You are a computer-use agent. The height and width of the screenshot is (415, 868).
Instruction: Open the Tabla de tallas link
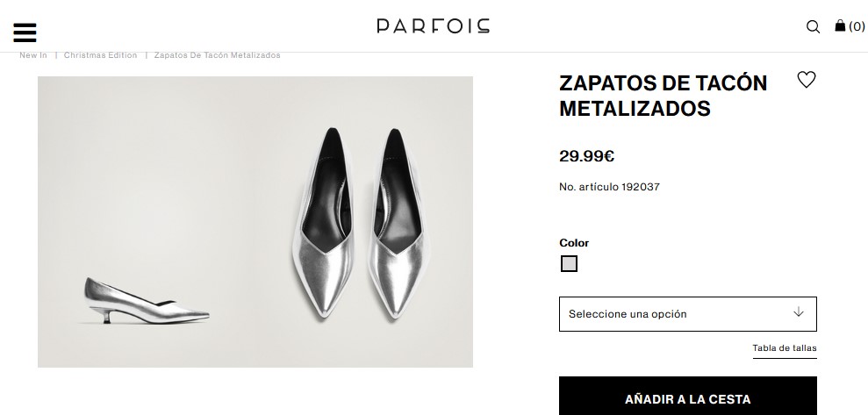[784, 348]
